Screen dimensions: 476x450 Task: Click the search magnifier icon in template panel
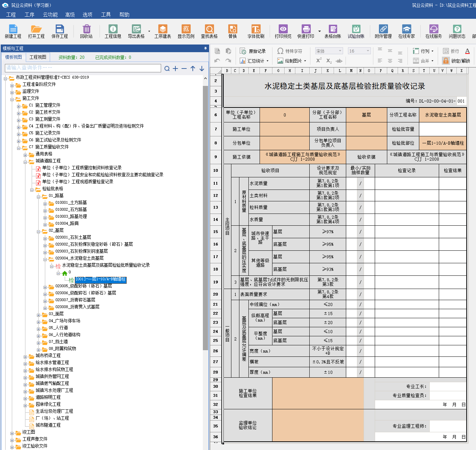(x=167, y=69)
